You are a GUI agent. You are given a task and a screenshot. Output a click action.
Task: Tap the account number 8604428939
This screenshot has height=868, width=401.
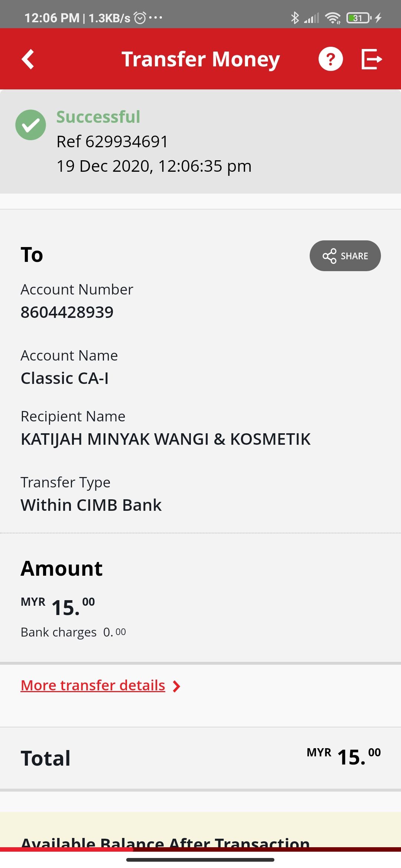click(x=67, y=312)
